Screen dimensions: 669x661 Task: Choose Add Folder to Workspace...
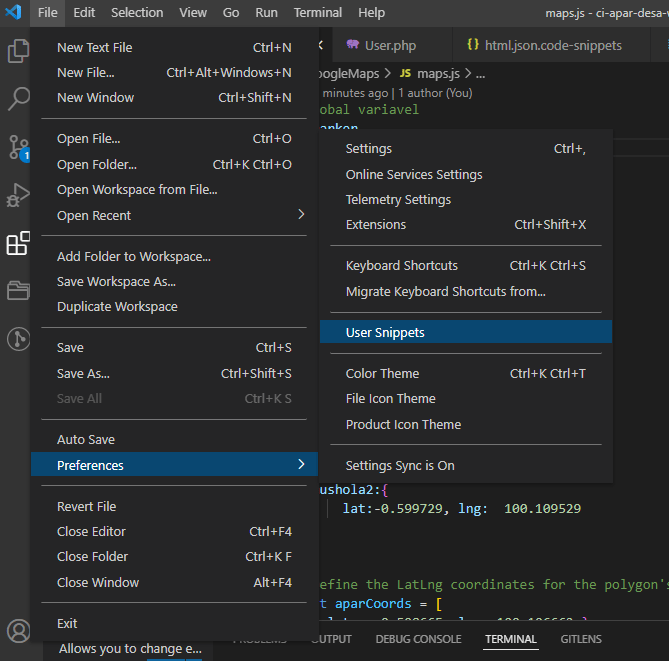pyautogui.click(x=174, y=256)
